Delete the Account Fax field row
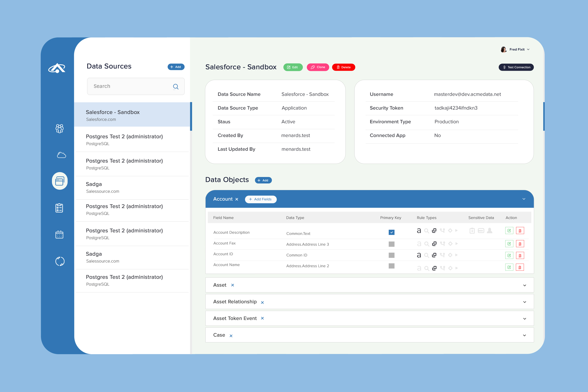 520,244
